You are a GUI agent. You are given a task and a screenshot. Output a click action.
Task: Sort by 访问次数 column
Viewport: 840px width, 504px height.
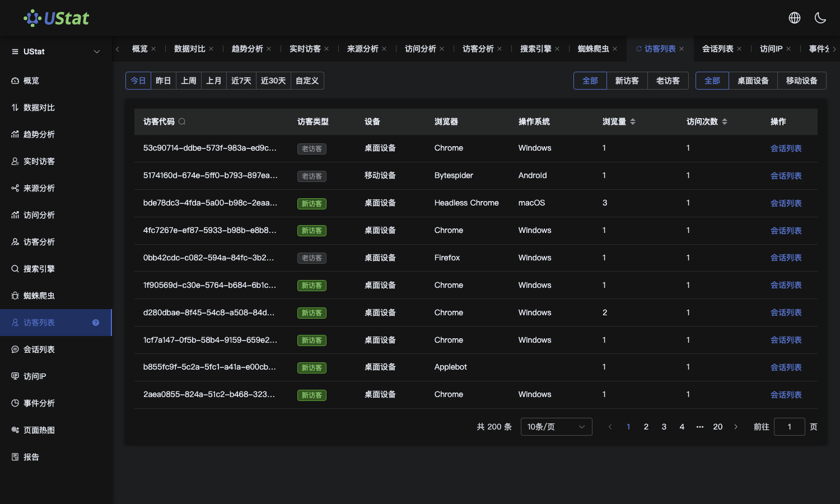(725, 122)
